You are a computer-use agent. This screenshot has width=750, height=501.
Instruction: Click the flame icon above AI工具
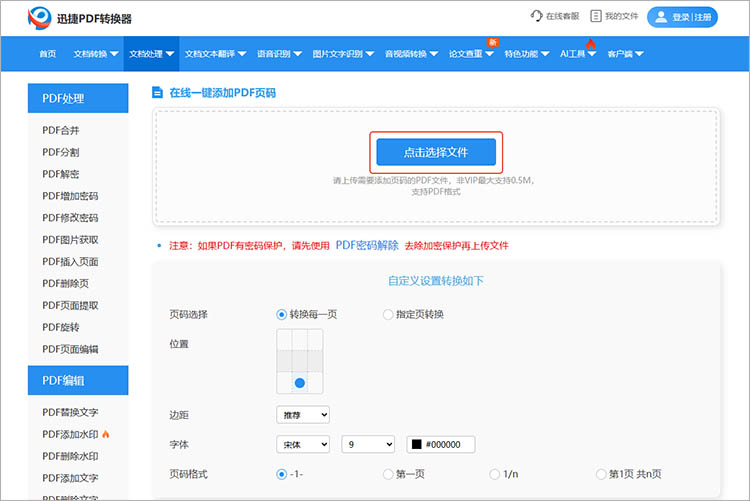tap(591, 45)
